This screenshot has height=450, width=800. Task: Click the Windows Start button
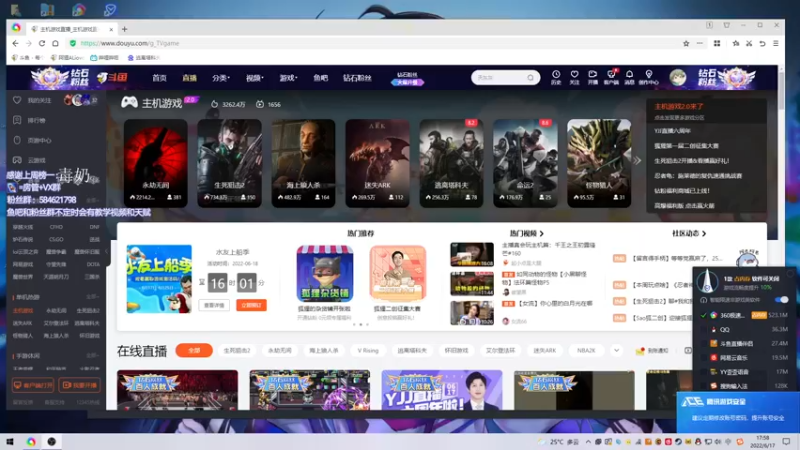[9, 441]
